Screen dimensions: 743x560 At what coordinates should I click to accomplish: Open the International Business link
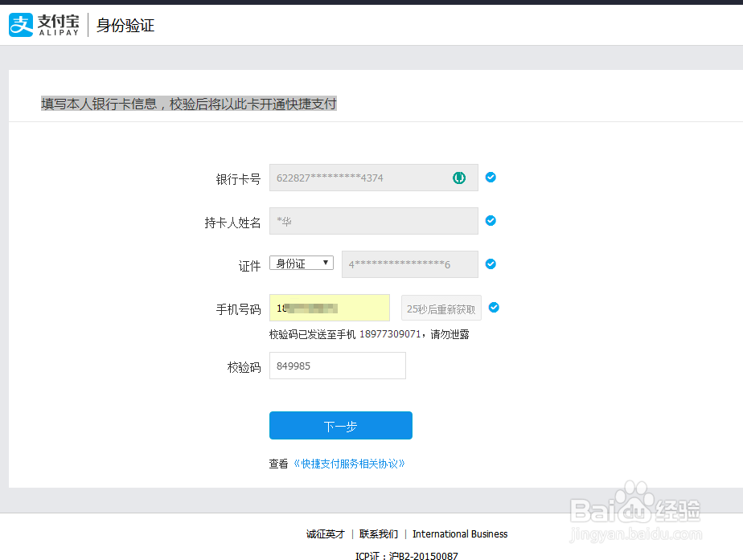pos(460,533)
